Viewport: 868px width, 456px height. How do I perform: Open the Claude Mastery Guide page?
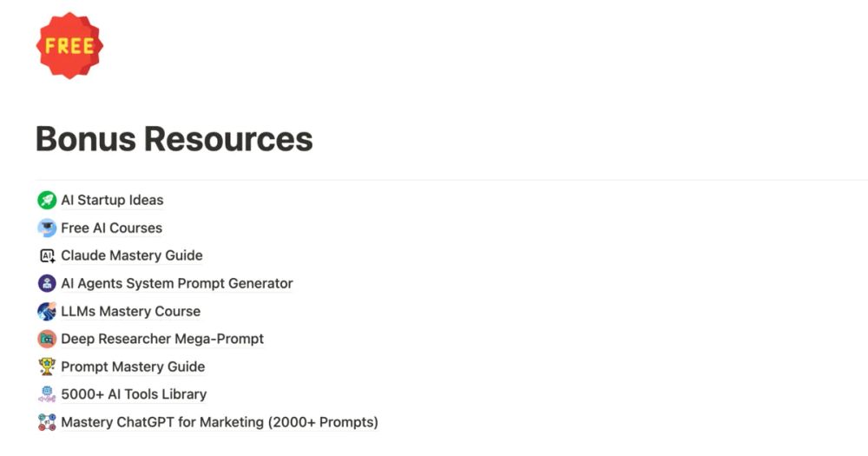click(132, 255)
